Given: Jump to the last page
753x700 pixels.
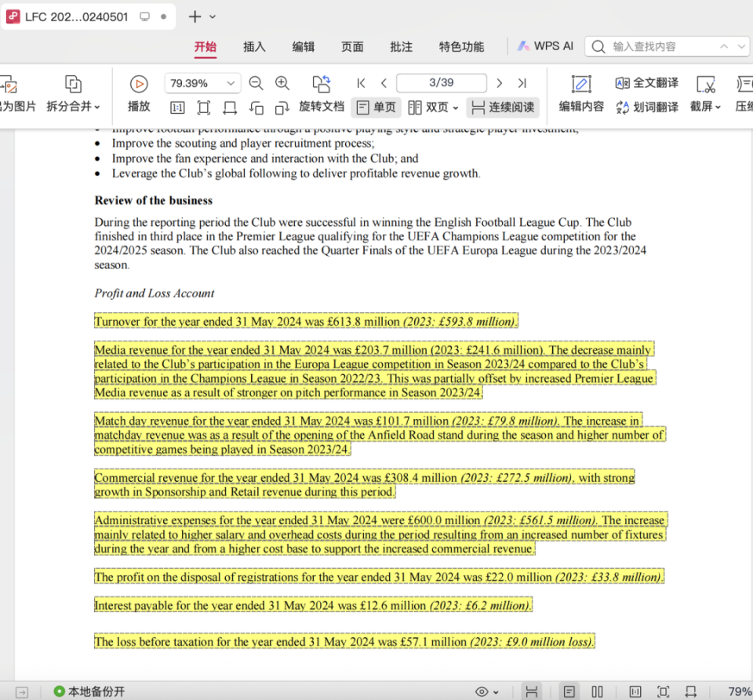Looking at the screenshot, I should pyautogui.click(x=522, y=83).
